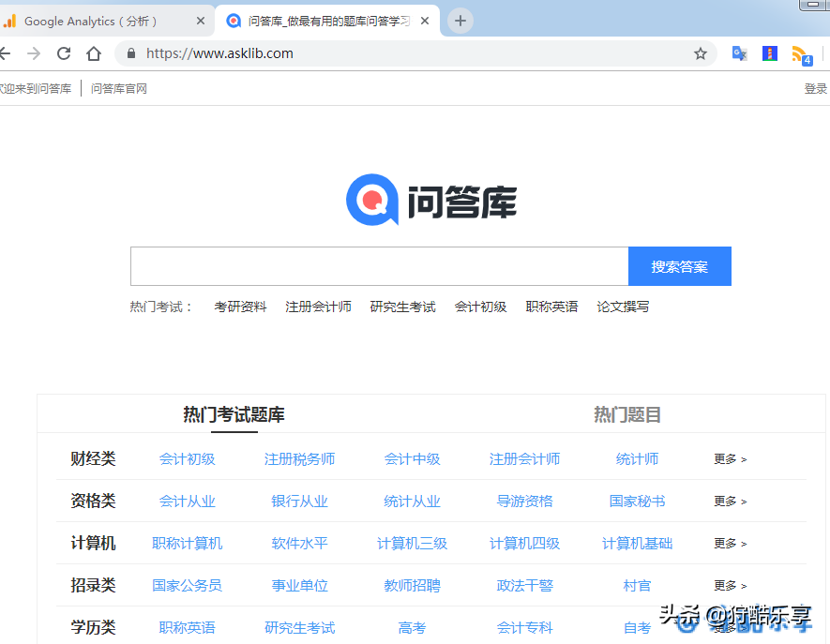Open the 计算机三级 link
Viewport: 830px width, 644px height.
click(x=413, y=544)
